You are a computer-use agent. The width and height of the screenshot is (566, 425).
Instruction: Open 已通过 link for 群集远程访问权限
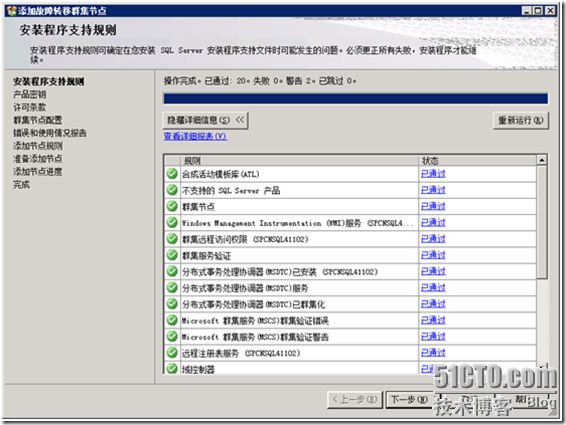pyautogui.click(x=433, y=239)
